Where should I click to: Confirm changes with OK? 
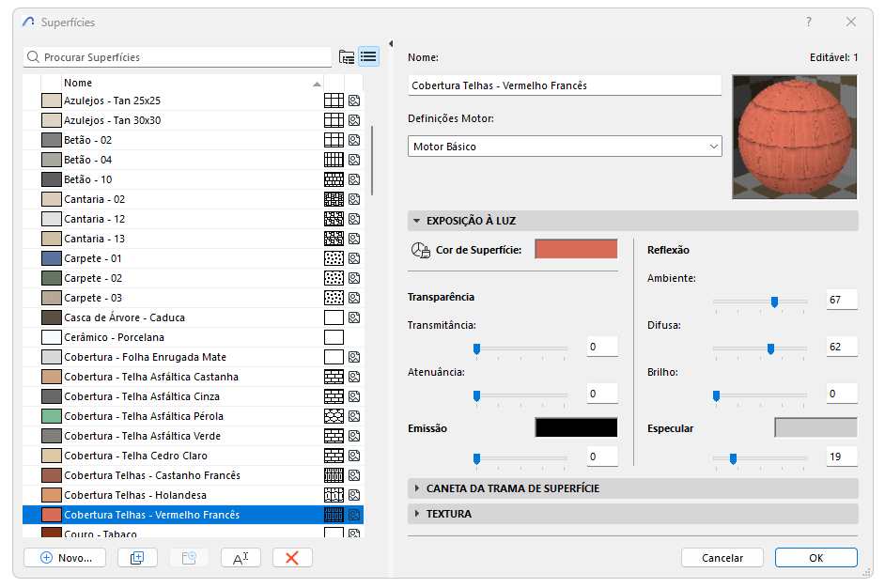tap(815, 557)
